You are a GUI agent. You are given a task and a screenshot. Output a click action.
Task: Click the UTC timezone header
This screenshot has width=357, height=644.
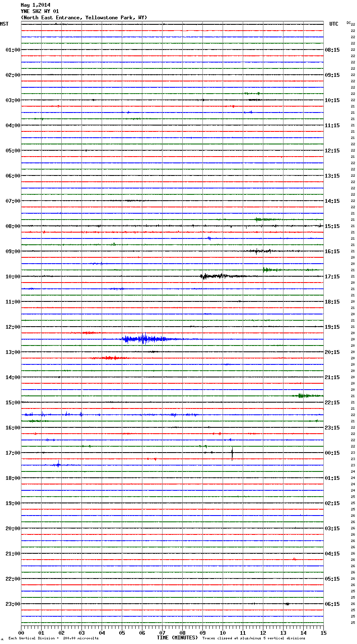tap(333, 24)
